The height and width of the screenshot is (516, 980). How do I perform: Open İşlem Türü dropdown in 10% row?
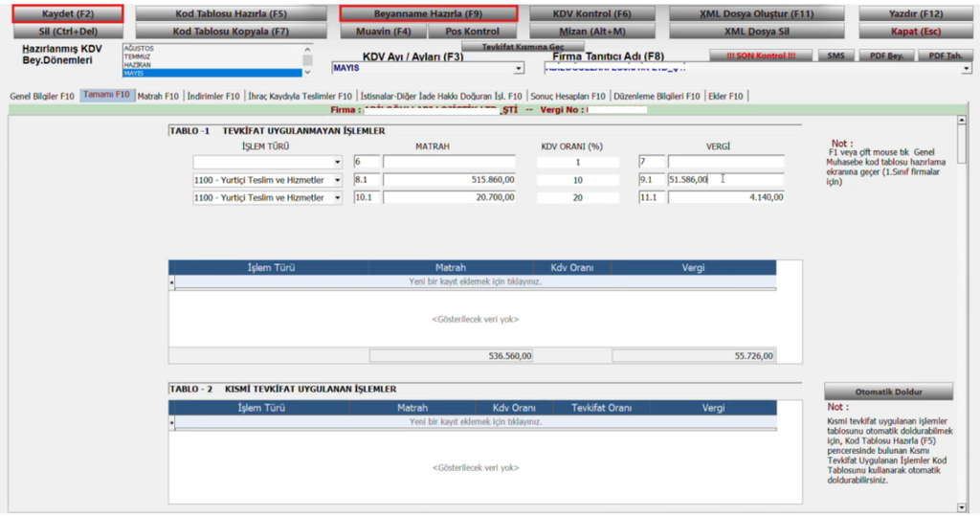338,180
